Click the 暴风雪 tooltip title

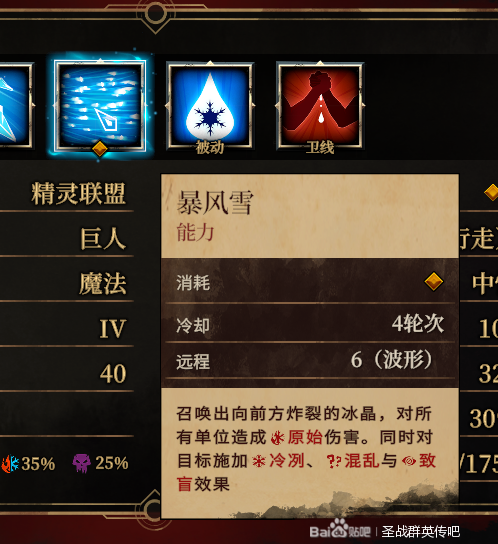pos(215,203)
